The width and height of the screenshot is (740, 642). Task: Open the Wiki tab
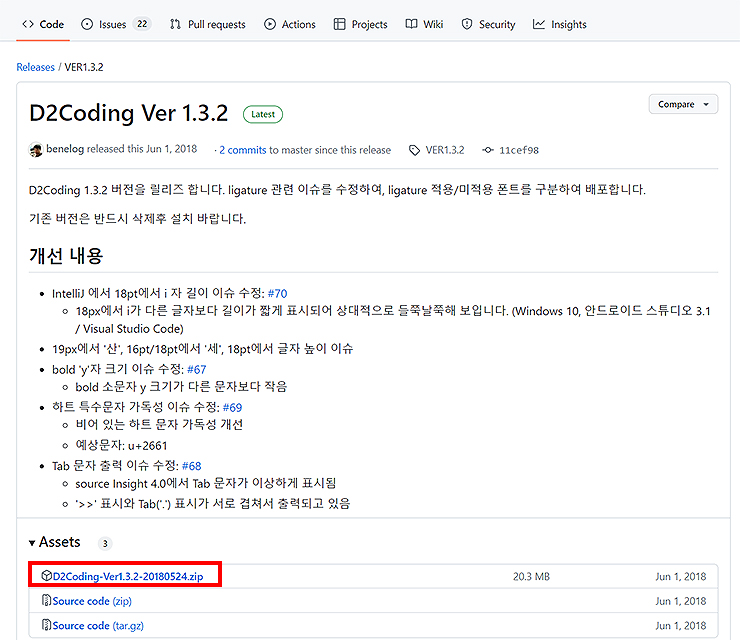(x=424, y=24)
